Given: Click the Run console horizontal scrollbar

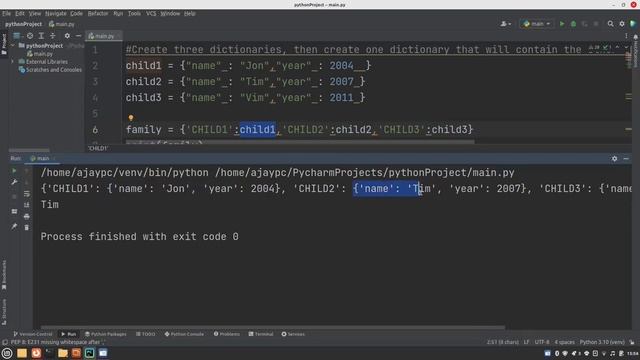Looking at the screenshot, I should [x=273, y=327].
